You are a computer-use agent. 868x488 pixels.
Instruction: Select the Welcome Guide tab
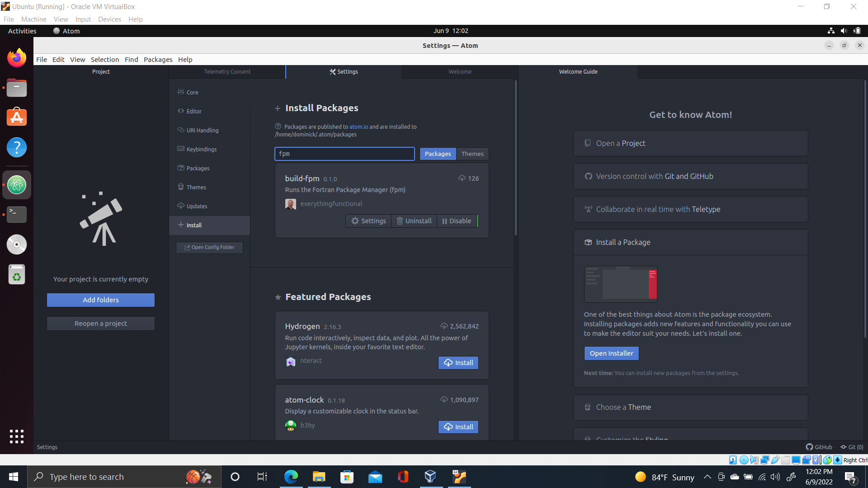tap(578, 71)
